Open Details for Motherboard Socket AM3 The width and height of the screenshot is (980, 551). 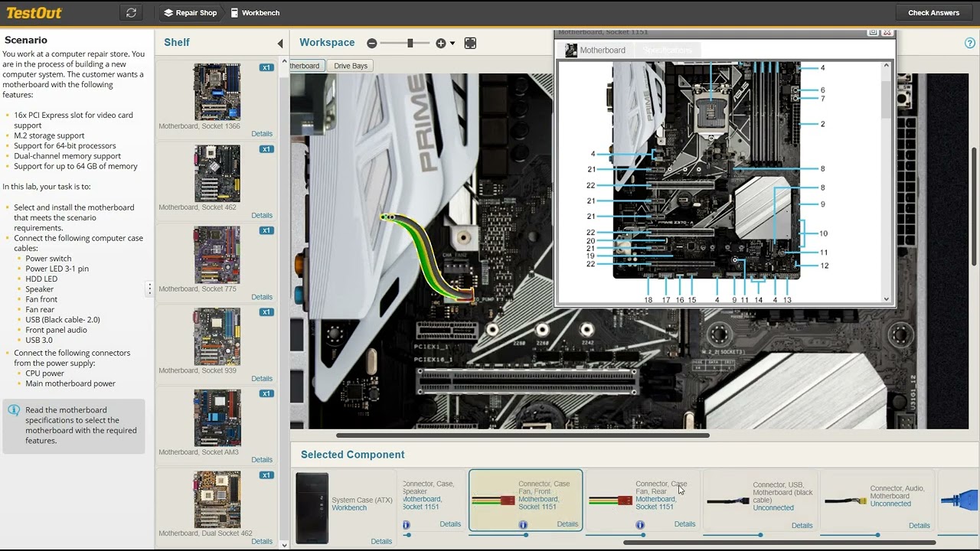262,460
